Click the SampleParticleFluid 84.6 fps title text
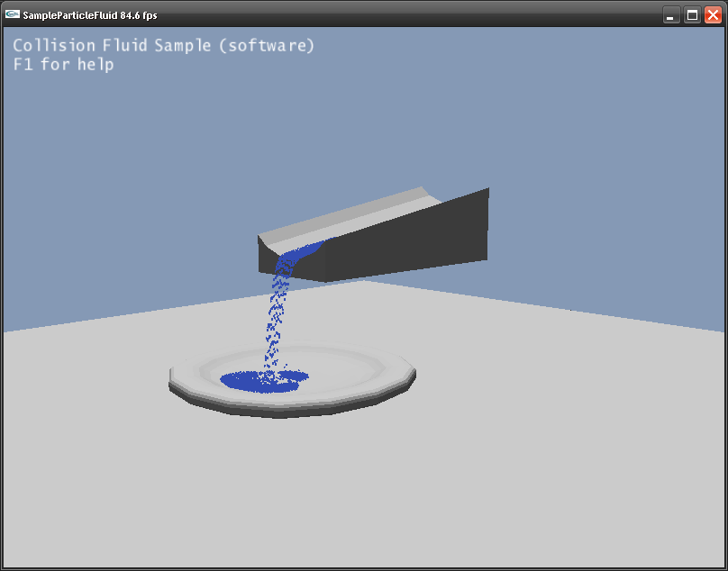Image resolution: width=728 pixels, height=571 pixels. coord(90,15)
